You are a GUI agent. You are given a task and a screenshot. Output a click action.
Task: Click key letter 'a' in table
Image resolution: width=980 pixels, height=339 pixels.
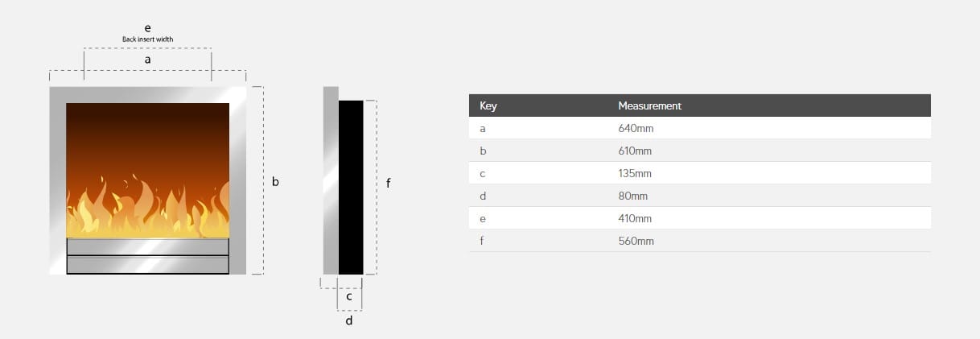click(483, 128)
